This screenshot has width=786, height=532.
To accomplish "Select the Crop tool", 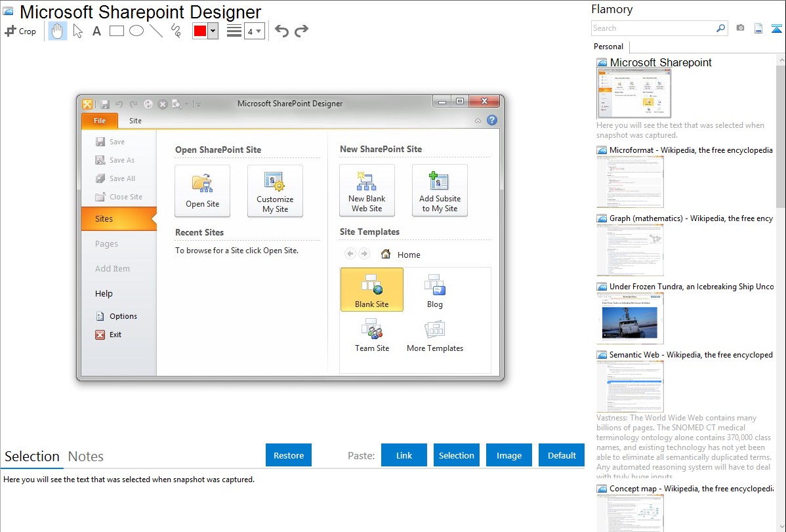I will 20,31.
